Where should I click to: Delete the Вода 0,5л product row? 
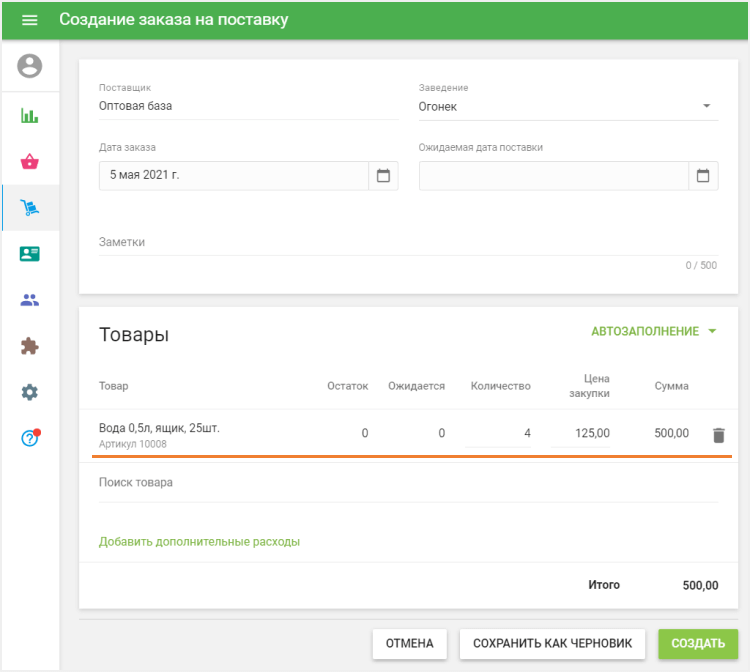[718, 435]
